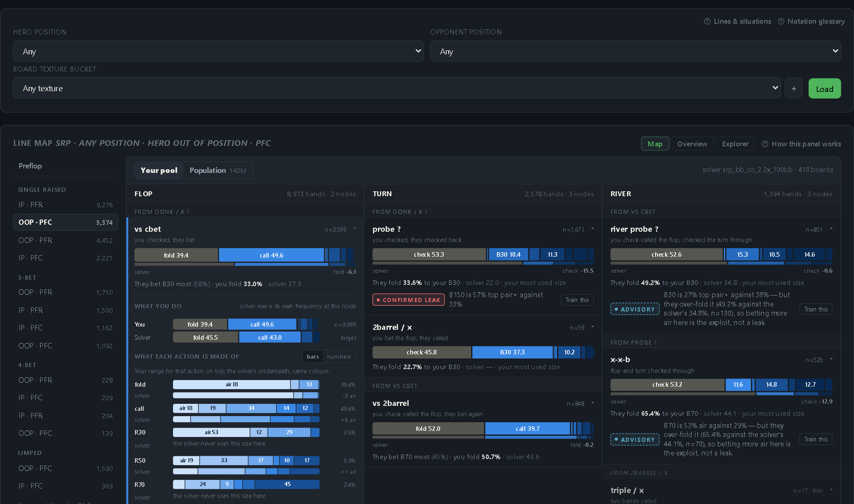
Task: Click Train this for probe leak
Action: click(577, 300)
